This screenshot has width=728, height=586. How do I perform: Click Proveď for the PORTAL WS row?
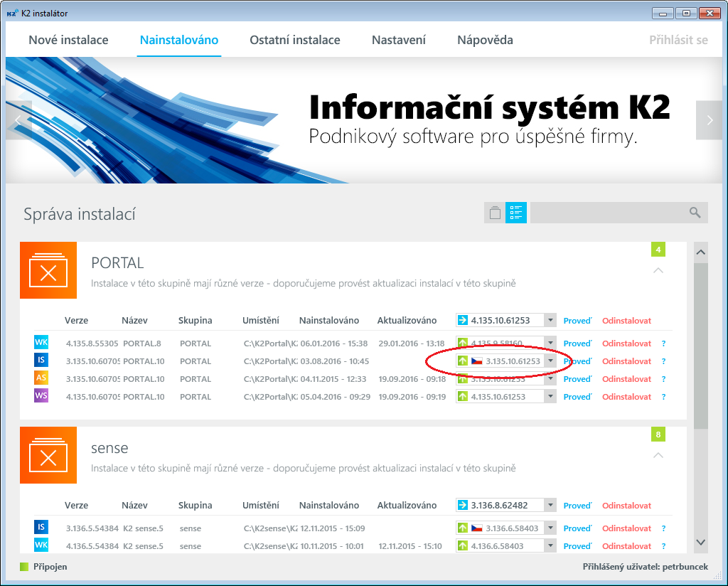tap(577, 397)
